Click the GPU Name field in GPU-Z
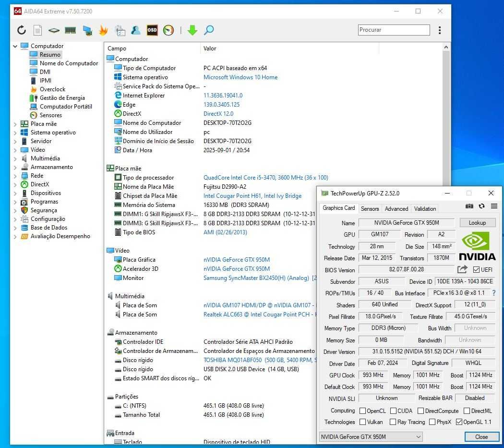The image size is (504, 448). tap(406, 222)
